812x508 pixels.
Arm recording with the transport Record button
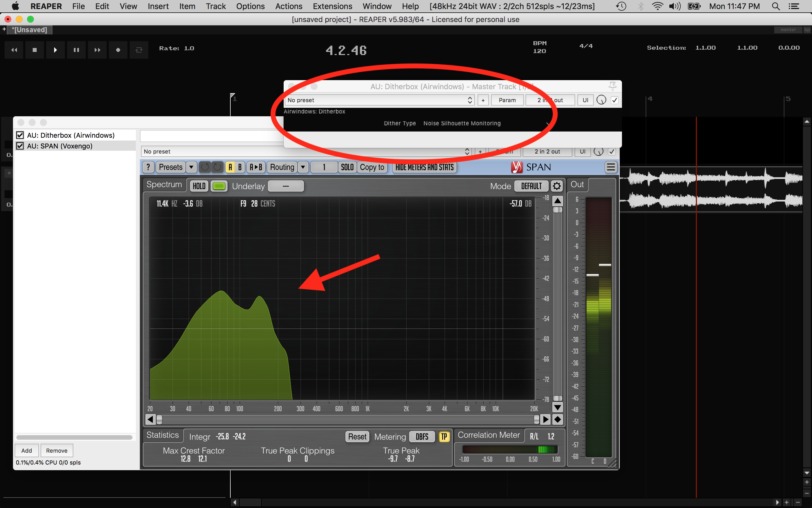point(118,50)
